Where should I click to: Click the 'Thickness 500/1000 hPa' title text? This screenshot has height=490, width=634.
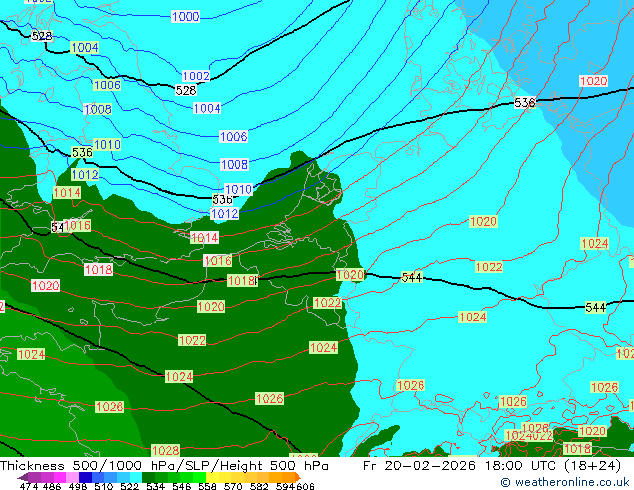tap(89, 466)
